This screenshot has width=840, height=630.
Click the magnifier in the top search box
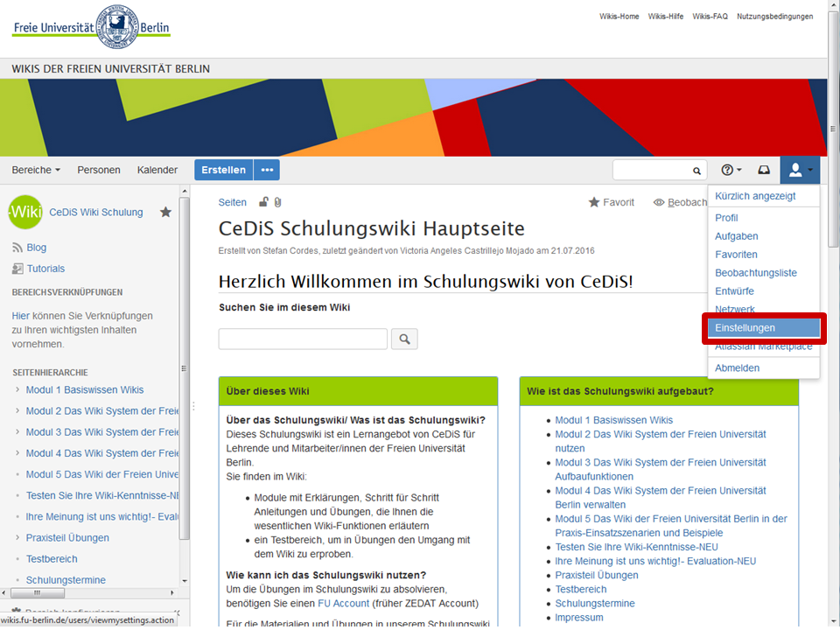696,171
